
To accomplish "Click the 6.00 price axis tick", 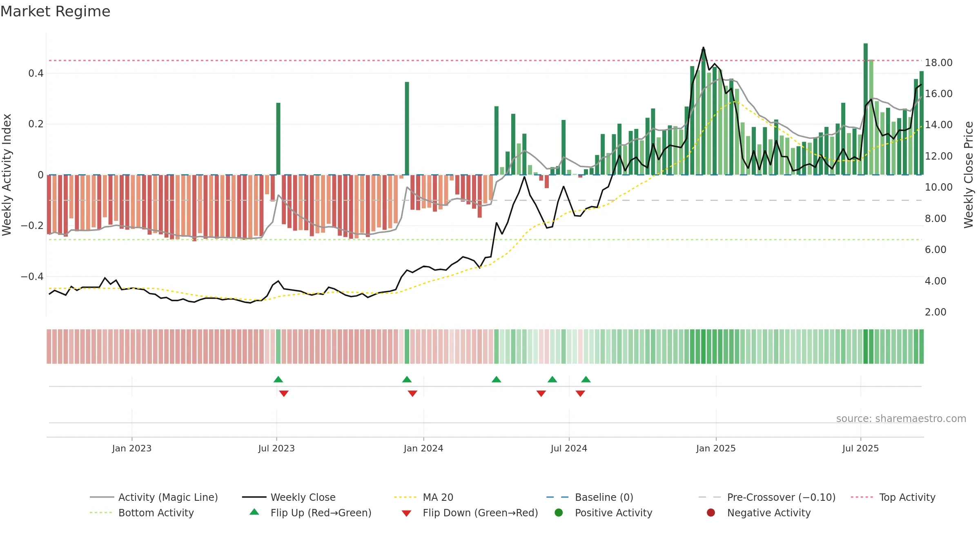I will (x=935, y=250).
